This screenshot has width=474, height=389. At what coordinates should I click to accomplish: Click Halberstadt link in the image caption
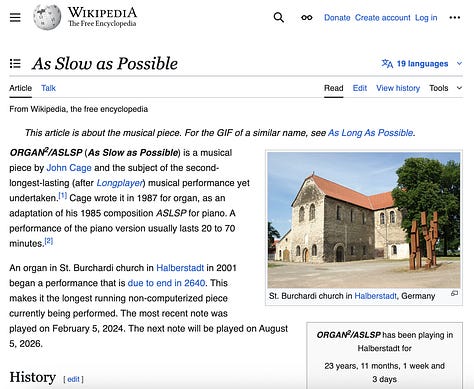tap(376, 296)
